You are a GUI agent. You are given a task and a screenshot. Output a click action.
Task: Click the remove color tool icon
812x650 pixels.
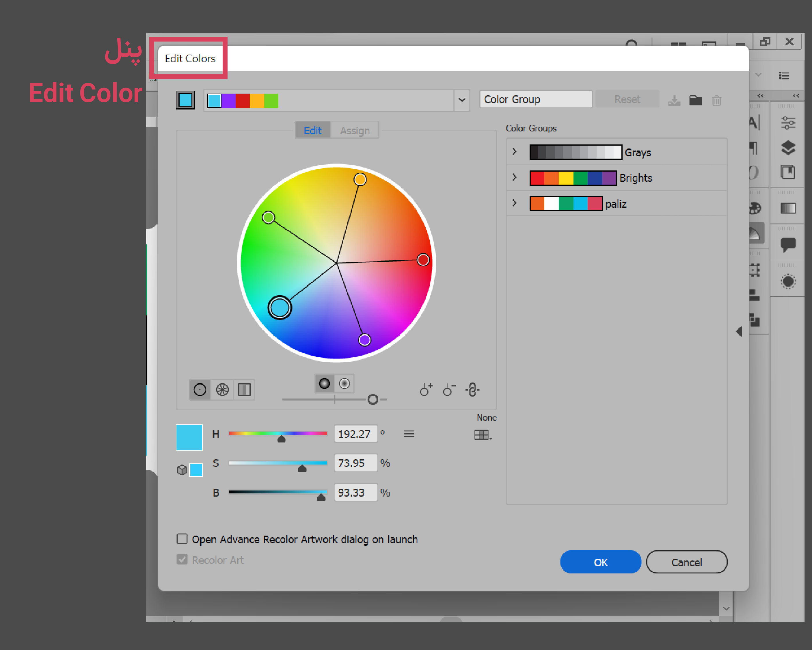tap(449, 390)
